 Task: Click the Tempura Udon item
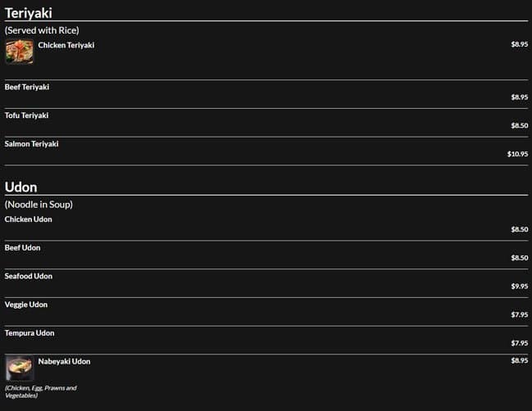pyautogui.click(x=29, y=333)
